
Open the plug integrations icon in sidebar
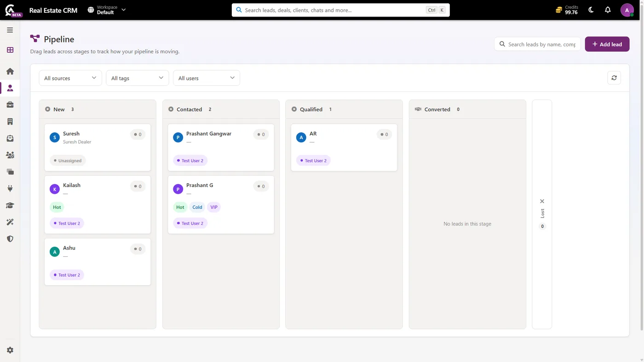pyautogui.click(x=10, y=188)
